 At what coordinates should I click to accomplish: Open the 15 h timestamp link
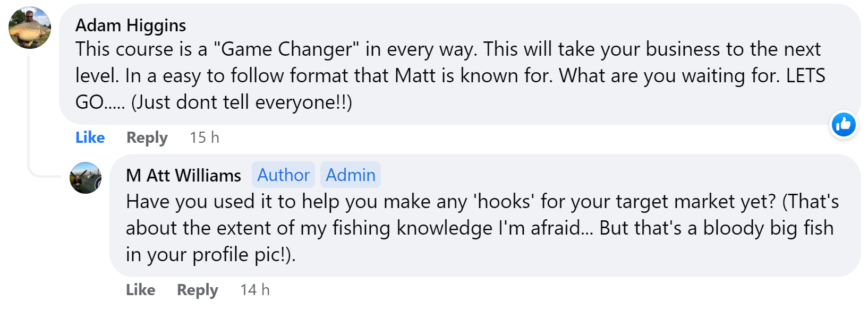point(204,137)
